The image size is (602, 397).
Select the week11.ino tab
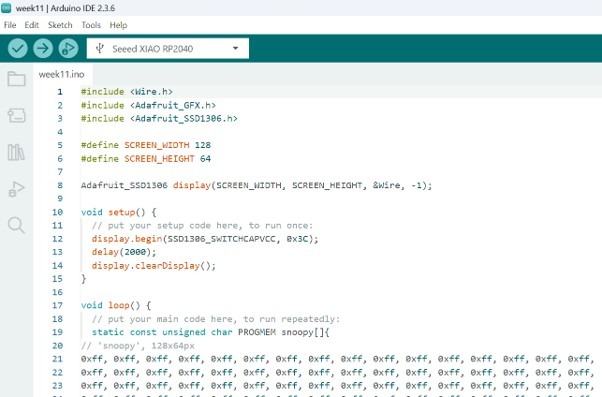61,74
